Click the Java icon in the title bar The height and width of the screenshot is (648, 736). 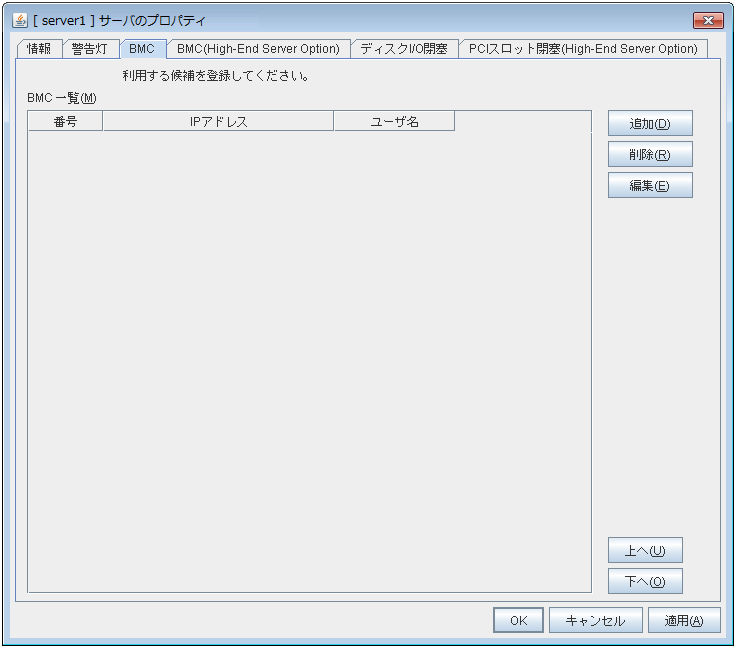tap(20, 21)
